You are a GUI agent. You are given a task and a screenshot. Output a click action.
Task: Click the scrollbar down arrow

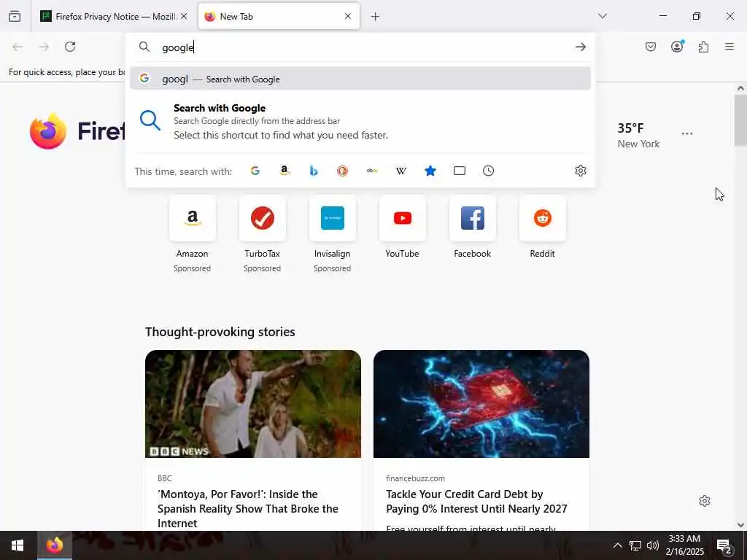(x=740, y=525)
